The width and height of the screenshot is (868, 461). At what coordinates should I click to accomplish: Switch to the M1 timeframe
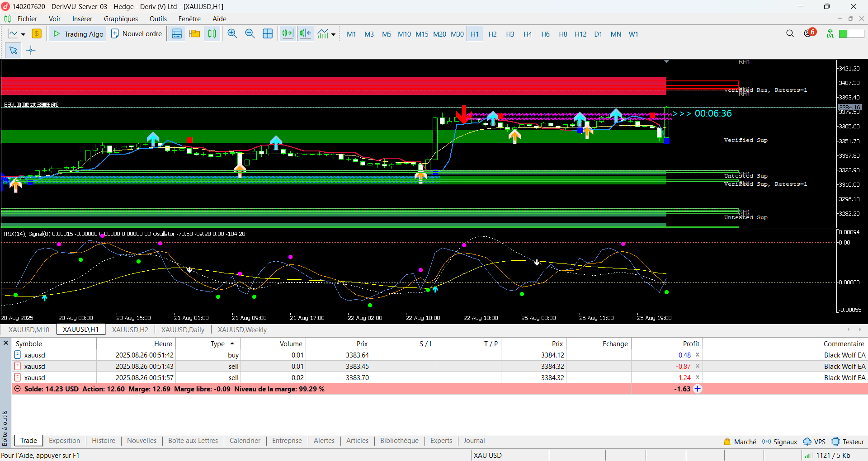[351, 34]
